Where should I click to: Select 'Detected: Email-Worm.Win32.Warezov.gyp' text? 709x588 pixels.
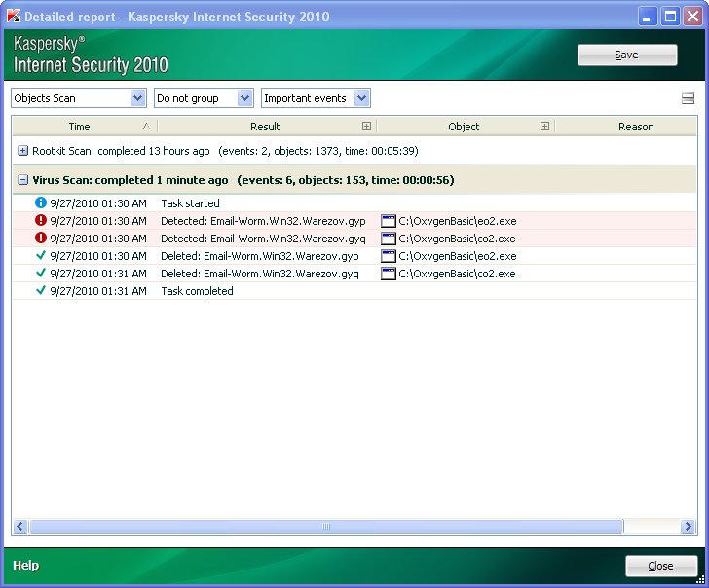pyautogui.click(x=263, y=221)
